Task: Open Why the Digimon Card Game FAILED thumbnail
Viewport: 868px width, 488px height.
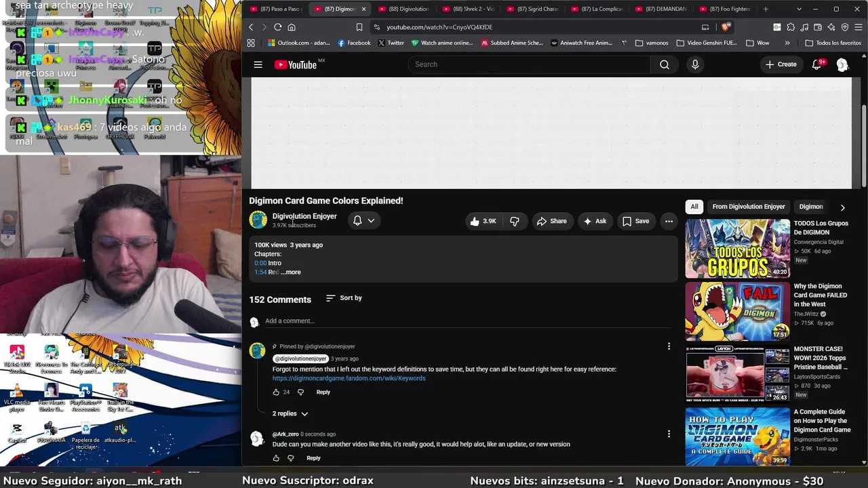Action: (x=738, y=312)
